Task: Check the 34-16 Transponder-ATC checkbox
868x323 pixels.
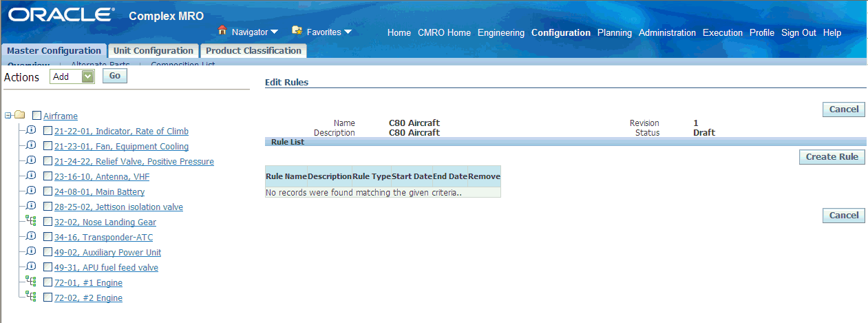Action: click(x=48, y=237)
